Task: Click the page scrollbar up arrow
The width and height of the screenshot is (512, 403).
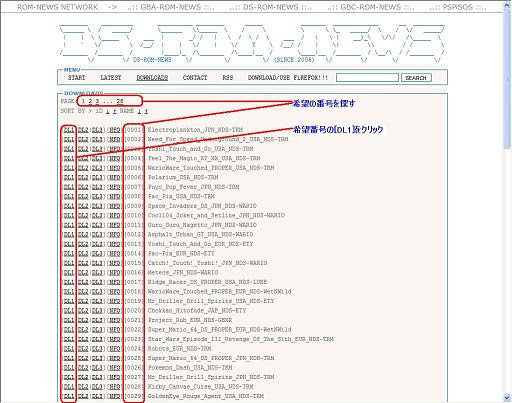Action: (507, 5)
